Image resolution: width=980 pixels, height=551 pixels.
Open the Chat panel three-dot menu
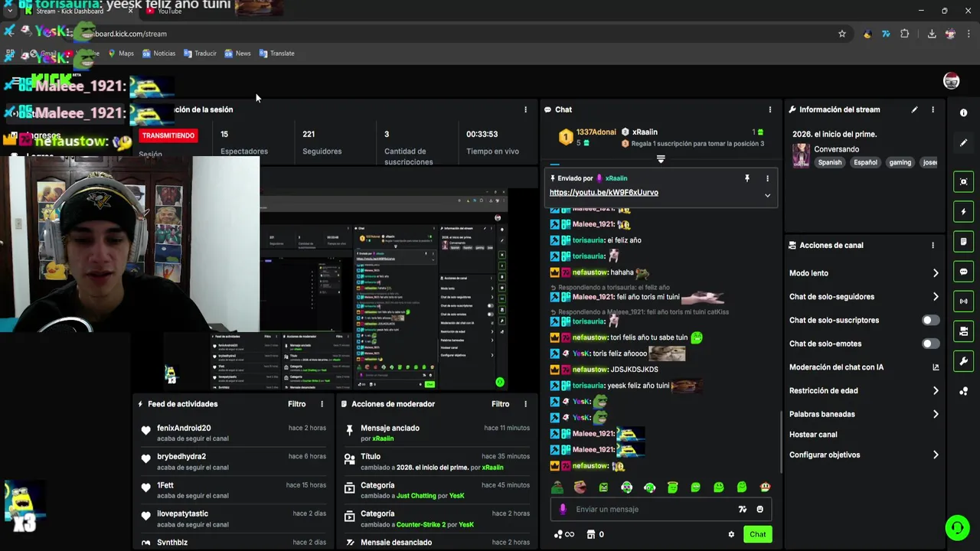pyautogui.click(x=770, y=109)
